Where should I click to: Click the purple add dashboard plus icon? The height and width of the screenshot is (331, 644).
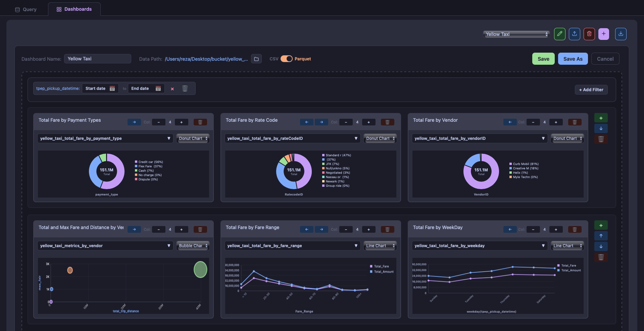click(603, 34)
